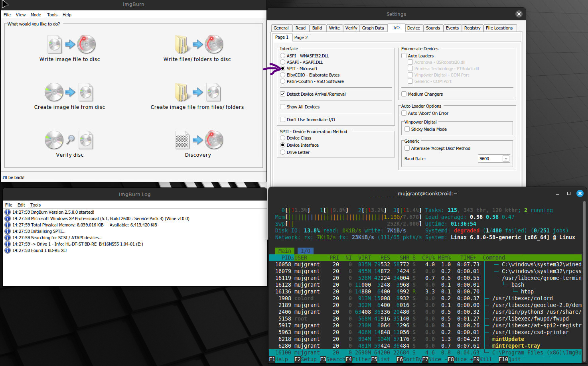
Task: Switch to the Build settings tab
Action: [317, 28]
